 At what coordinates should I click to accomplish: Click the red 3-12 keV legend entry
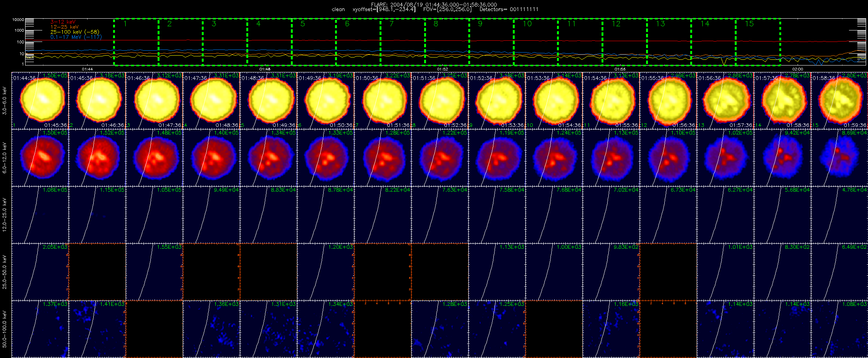pos(63,22)
